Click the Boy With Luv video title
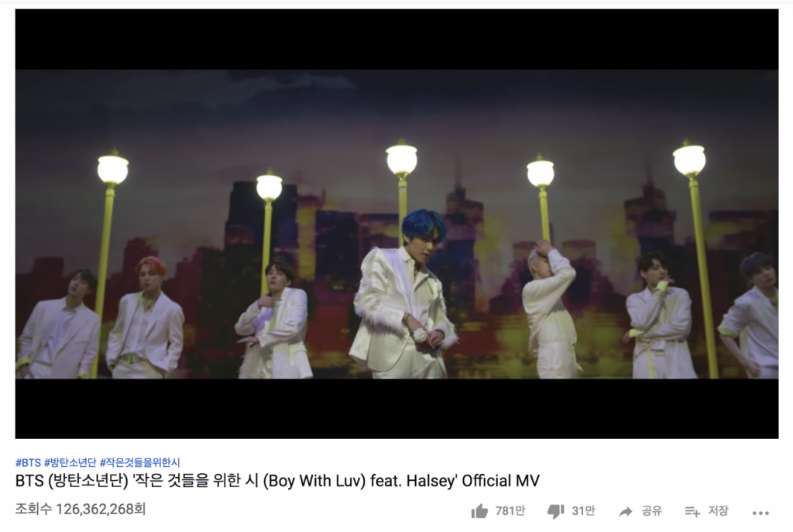Screen dimensions: 793x532 (x=277, y=480)
